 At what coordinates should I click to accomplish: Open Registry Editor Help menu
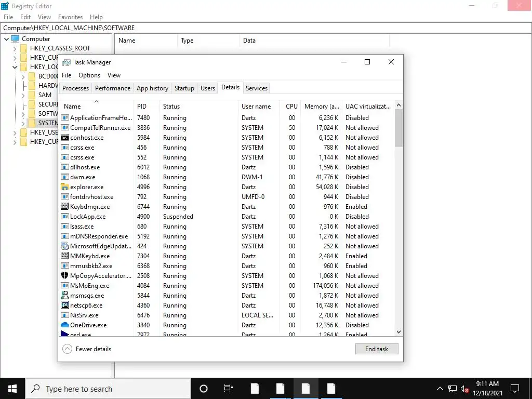[x=96, y=17]
